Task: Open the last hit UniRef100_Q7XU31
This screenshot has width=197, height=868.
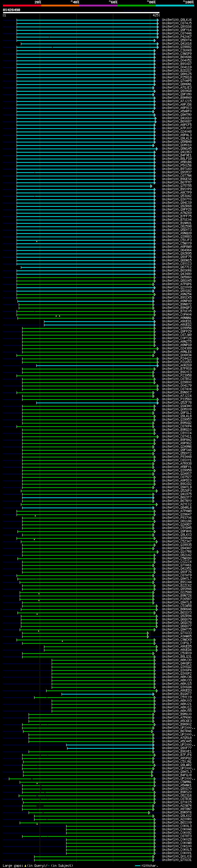Action: (x=177, y=860)
